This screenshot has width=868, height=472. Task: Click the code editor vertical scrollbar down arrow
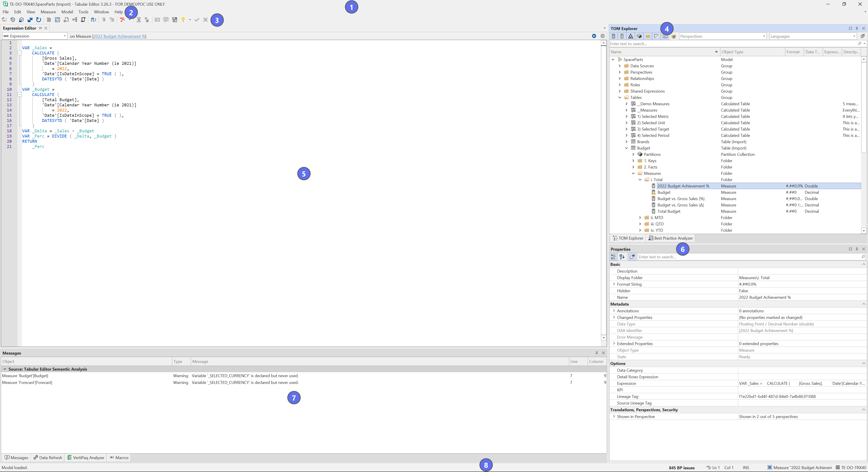(x=603, y=338)
